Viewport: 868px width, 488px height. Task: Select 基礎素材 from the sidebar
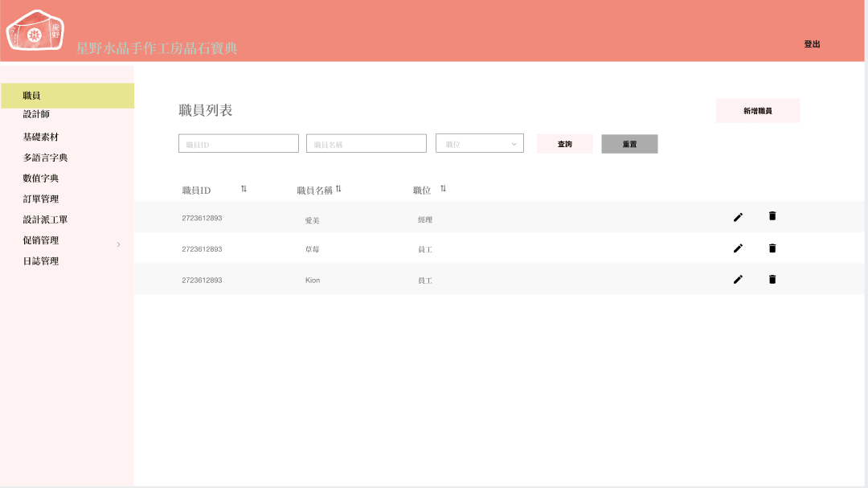(40, 137)
